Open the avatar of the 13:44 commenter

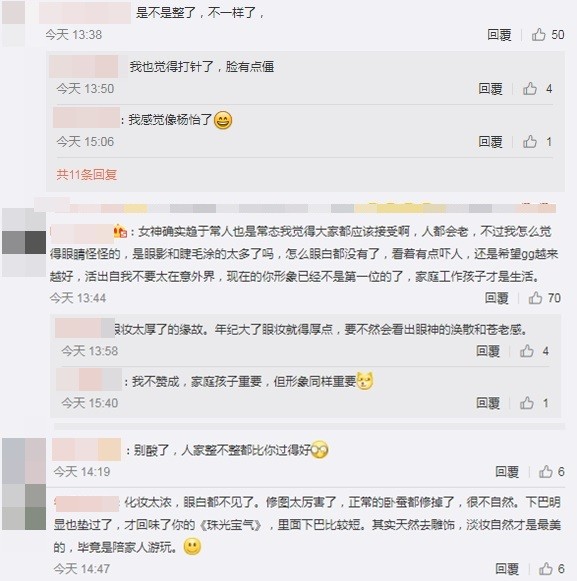point(24,242)
